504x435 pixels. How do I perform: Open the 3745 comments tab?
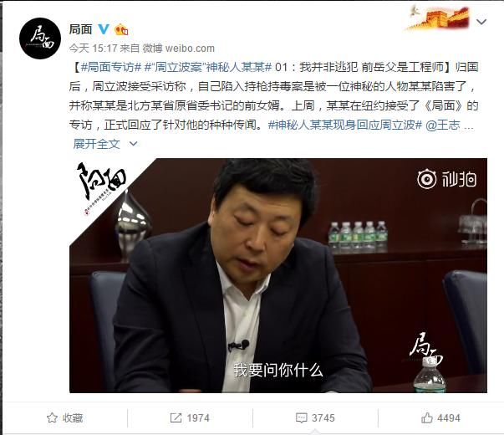(x=315, y=418)
